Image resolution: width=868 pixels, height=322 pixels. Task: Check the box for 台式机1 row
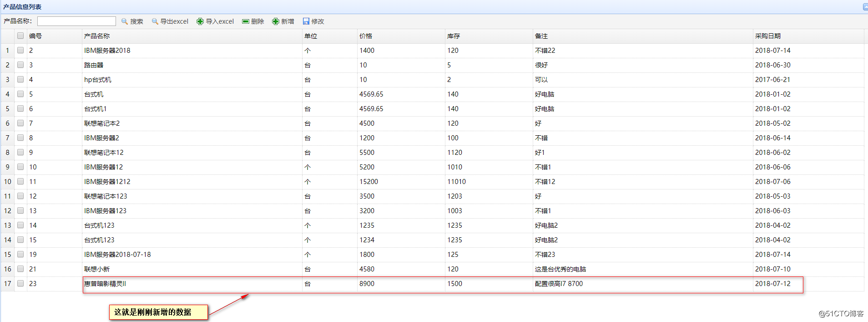(x=20, y=108)
